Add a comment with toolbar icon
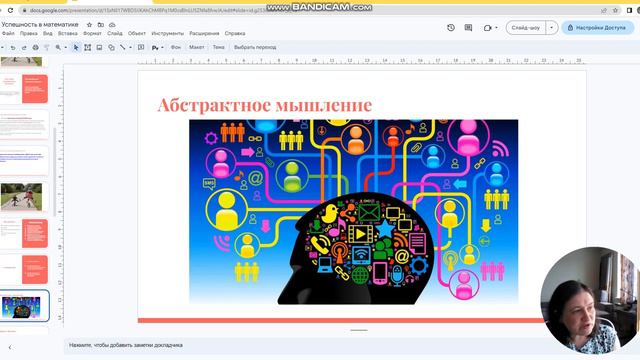The image size is (640, 360). tap(141, 47)
